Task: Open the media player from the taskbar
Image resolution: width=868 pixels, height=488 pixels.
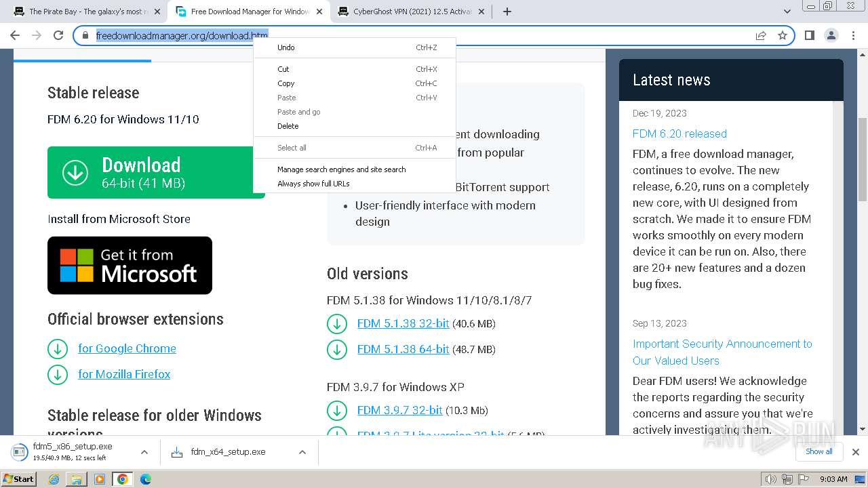Action: [x=100, y=479]
